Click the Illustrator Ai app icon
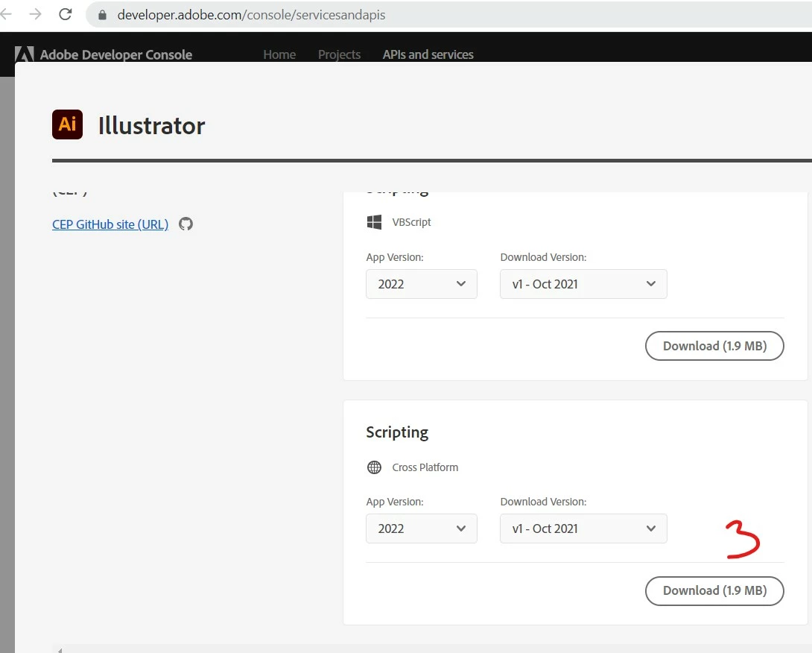The image size is (812, 653). pyautogui.click(x=67, y=124)
